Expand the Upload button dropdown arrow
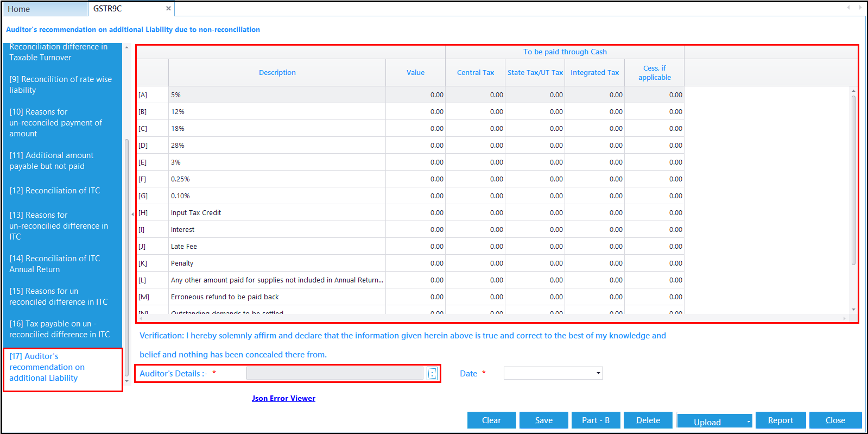 749,422
